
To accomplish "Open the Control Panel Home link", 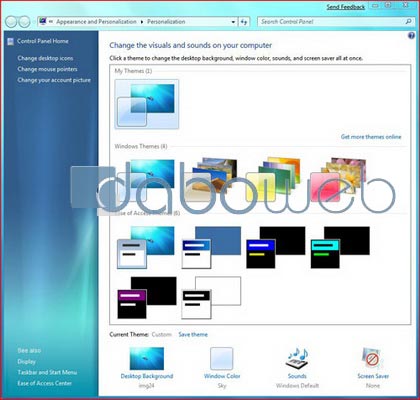I will pyautogui.click(x=43, y=41).
